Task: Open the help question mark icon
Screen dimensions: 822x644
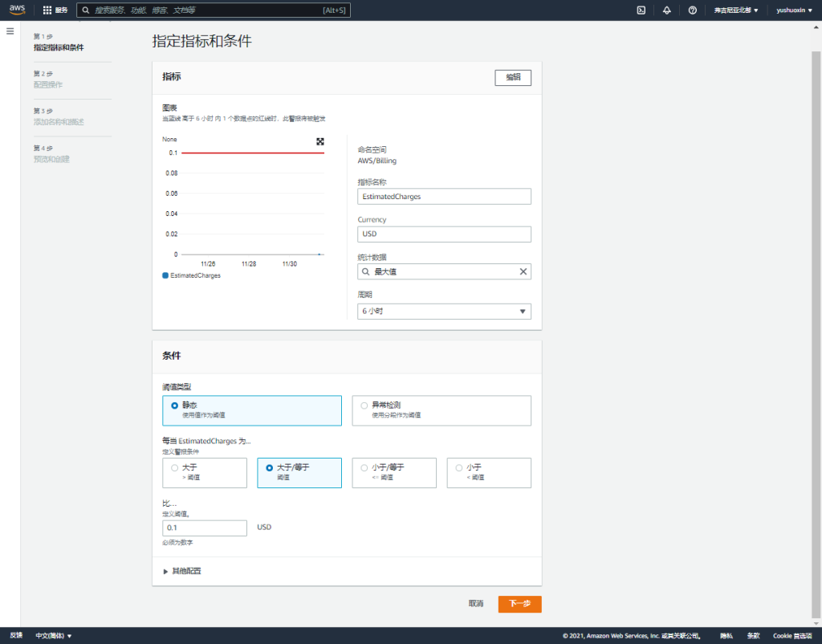Action: [x=692, y=10]
